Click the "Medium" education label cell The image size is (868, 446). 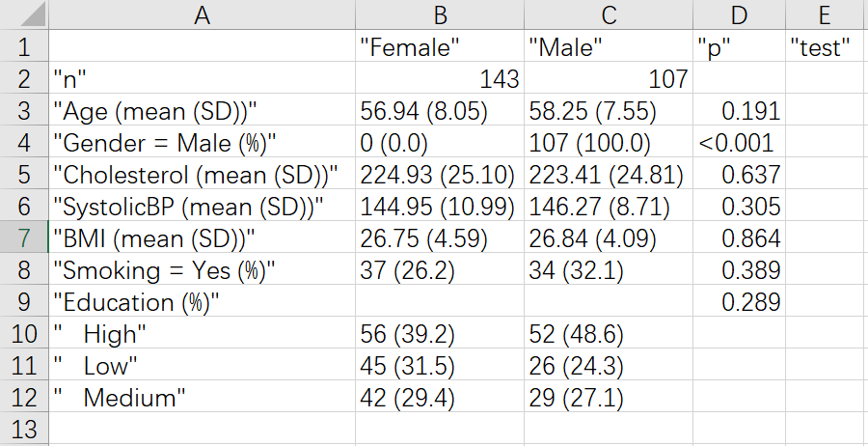click(x=201, y=397)
